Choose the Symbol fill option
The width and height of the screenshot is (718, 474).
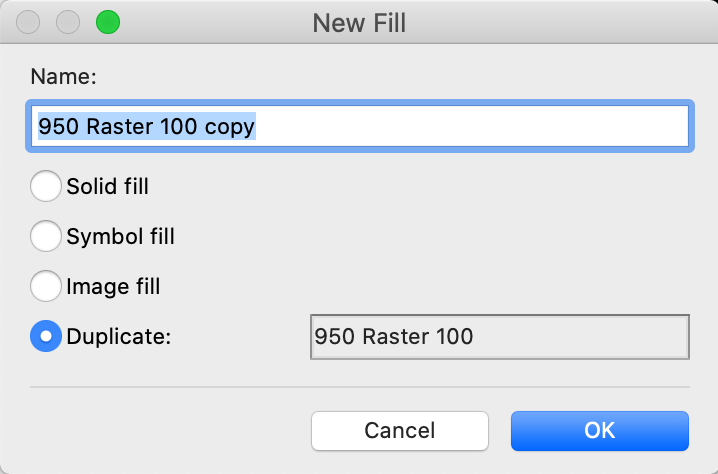46,236
